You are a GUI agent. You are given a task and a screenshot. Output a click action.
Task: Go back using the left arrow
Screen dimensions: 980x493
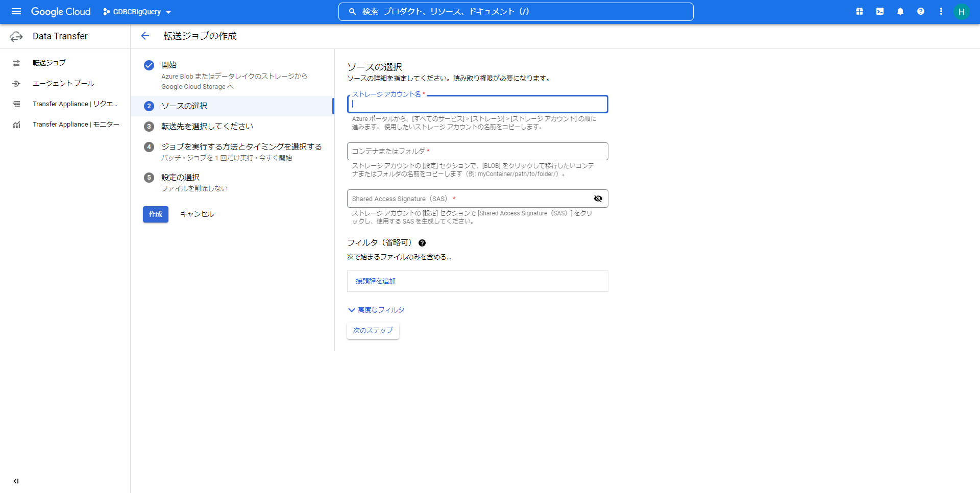coord(145,36)
